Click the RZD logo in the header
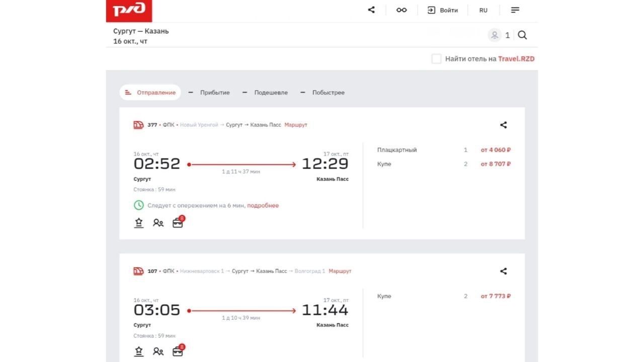This screenshot has height=362, width=644. 129,11
